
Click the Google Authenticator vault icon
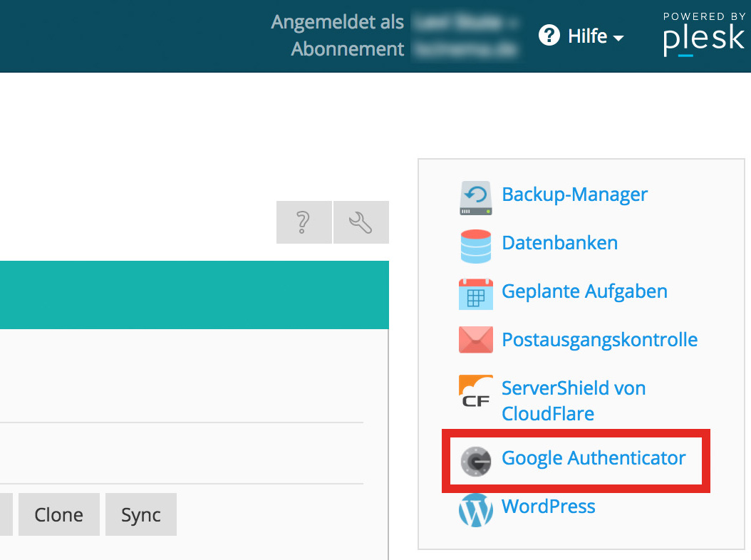[x=475, y=461]
